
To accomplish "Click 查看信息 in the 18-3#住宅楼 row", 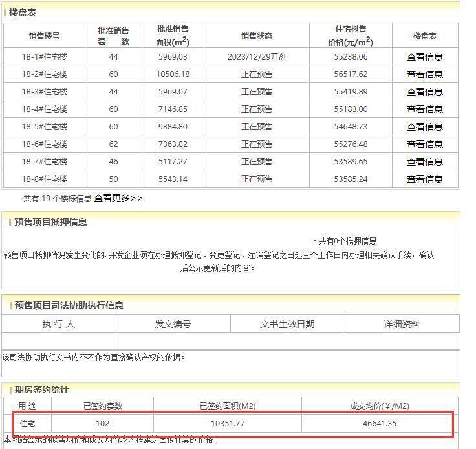I will [x=424, y=92].
